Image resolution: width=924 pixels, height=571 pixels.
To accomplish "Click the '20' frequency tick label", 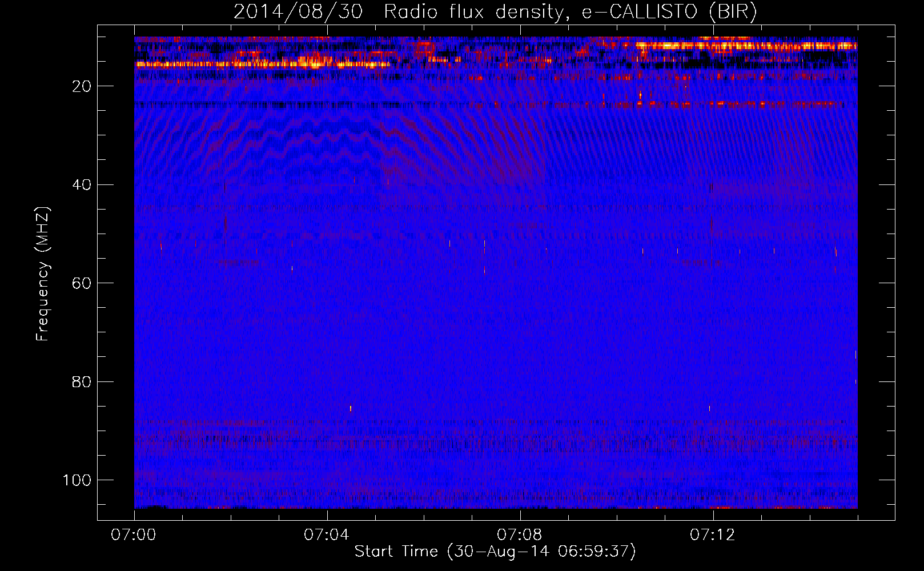I will pyautogui.click(x=82, y=86).
